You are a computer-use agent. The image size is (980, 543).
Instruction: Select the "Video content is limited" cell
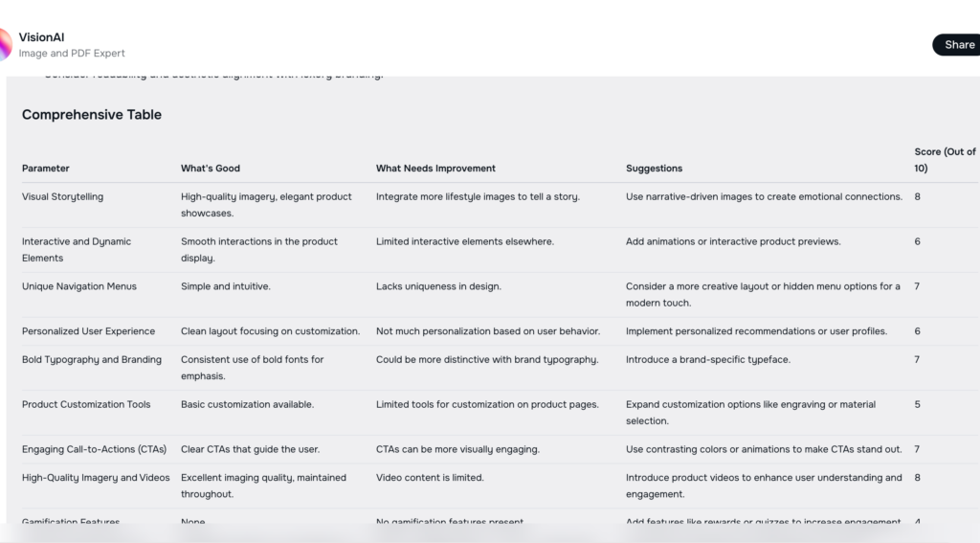click(x=430, y=478)
